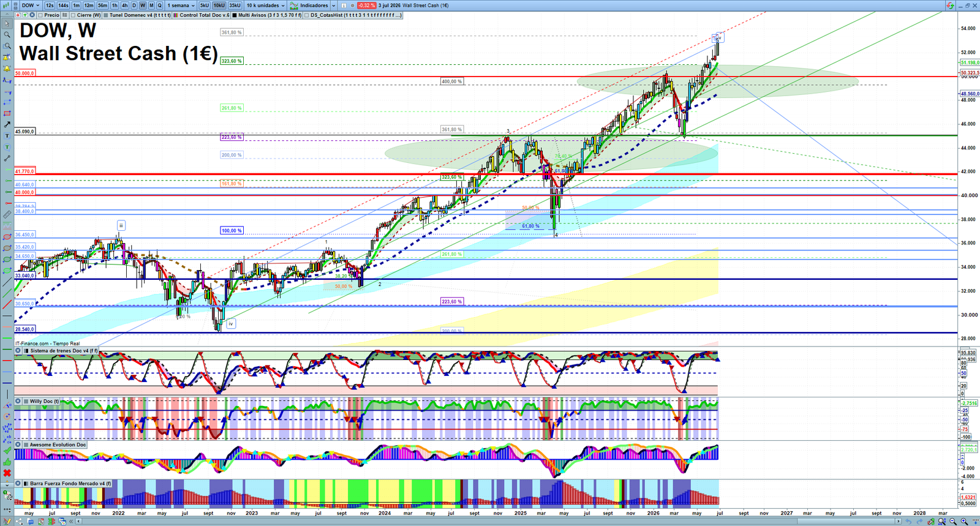Click the redo arrow in bottom toolbar
The height and width of the screenshot is (526, 980).
919,521
